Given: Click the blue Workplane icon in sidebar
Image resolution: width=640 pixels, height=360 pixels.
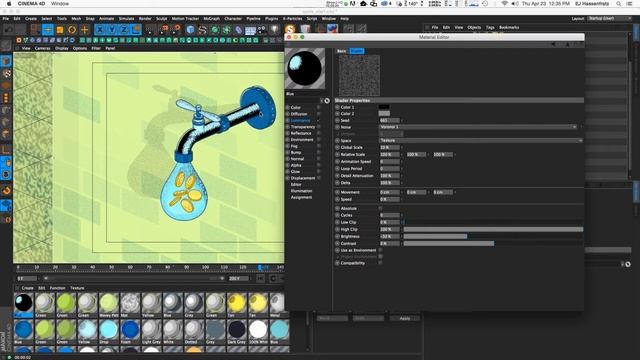Looking at the screenshot, I should [6, 205].
